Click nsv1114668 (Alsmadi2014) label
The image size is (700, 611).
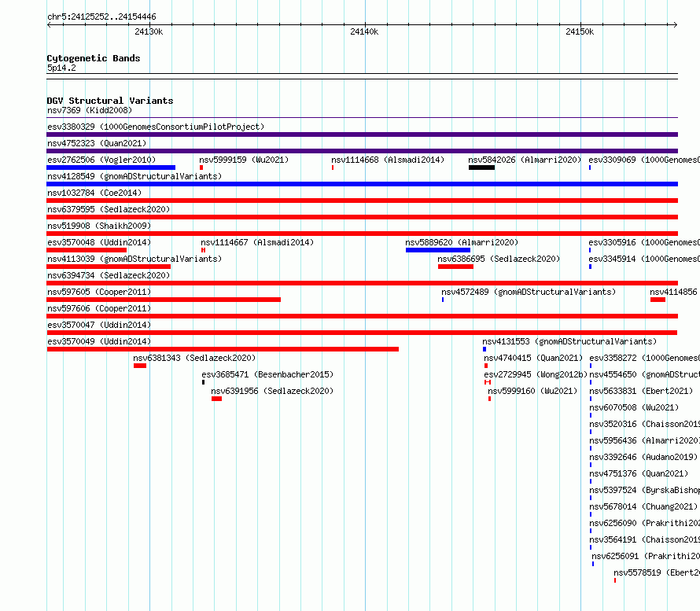pyautogui.click(x=388, y=160)
